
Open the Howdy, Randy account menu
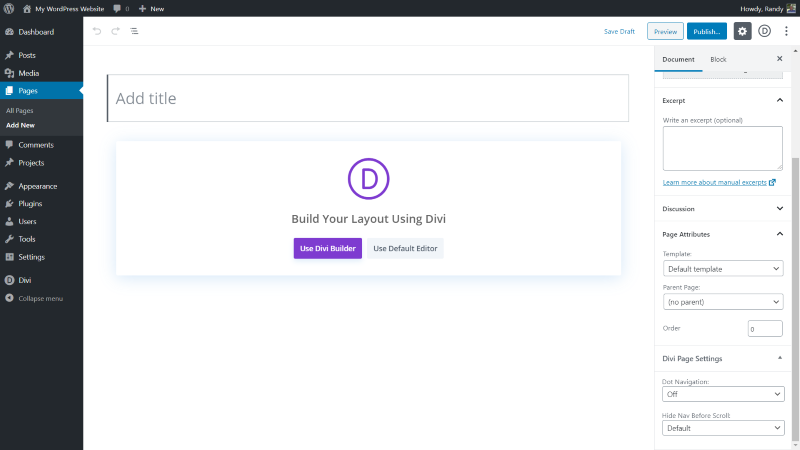click(x=767, y=9)
